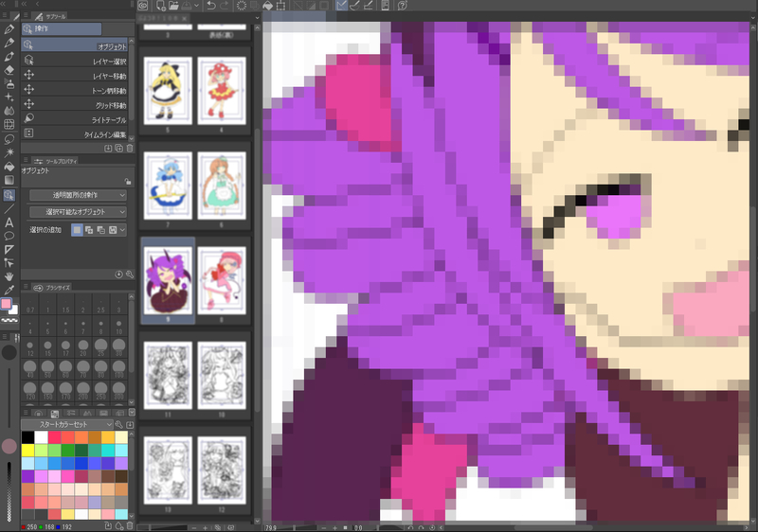Open blue-haired character page thumbnail
The height and width of the screenshot is (532, 758).
[x=168, y=186]
